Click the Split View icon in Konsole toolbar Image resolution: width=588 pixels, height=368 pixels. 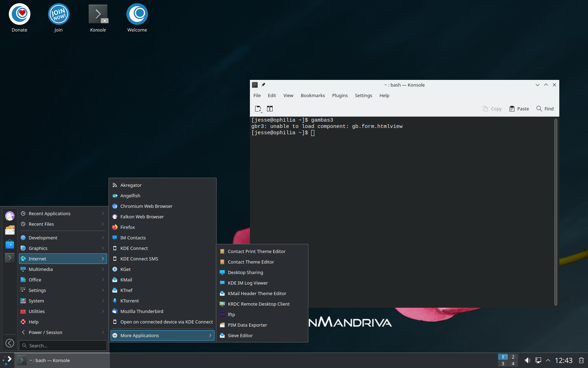tap(270, 109)
